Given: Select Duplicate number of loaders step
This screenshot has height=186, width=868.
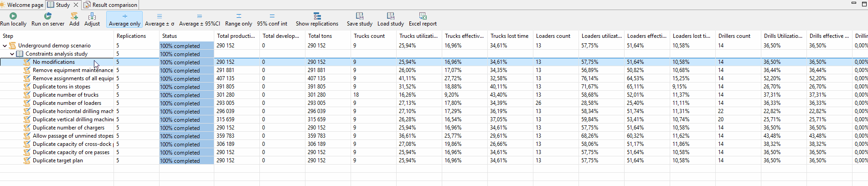Looking at the screenshot, I should pyautogui.click(x=67, y=103).
